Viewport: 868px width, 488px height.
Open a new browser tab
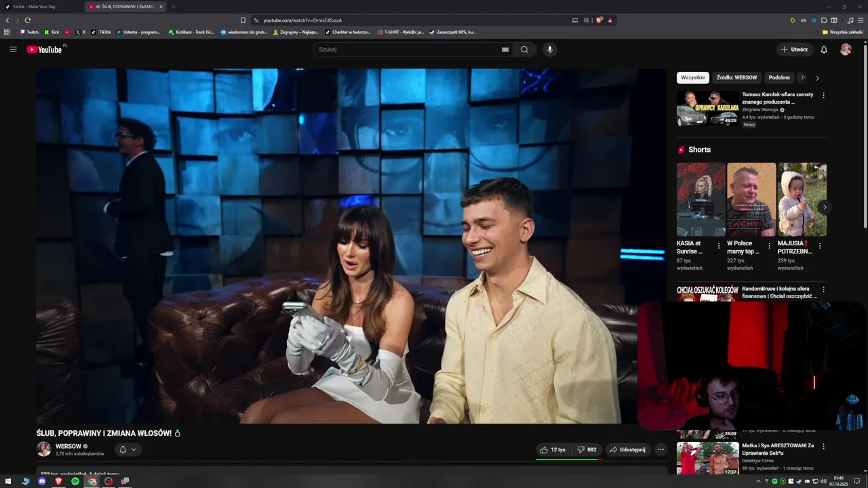pyautogui.click(x=173, y=7)
